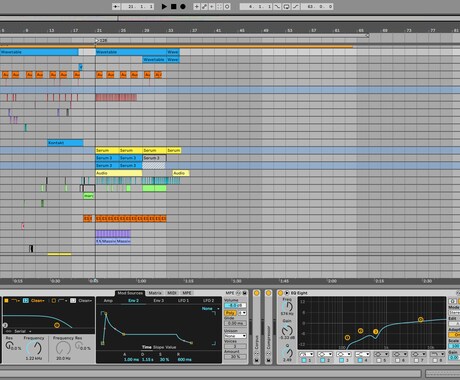Click the Filter 1 Res knob
Viewport: 460px width, 380px height.
click(x=9, y=345)
